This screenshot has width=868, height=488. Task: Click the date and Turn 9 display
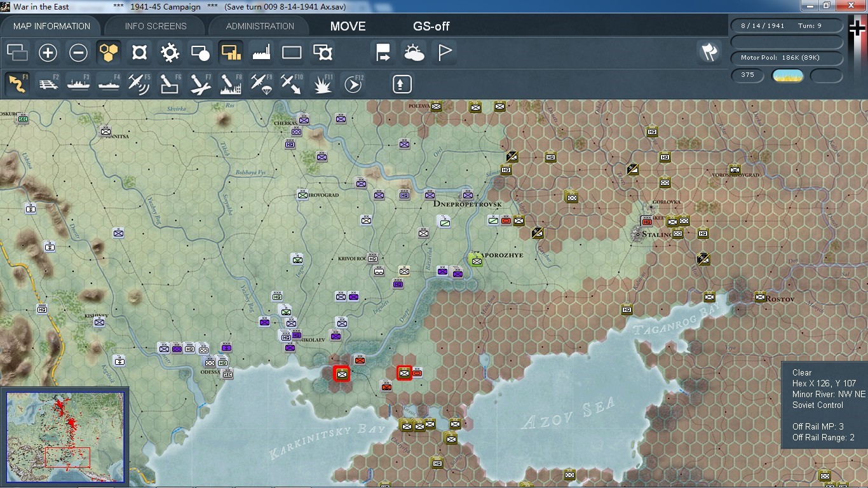(x=787, y=26)
